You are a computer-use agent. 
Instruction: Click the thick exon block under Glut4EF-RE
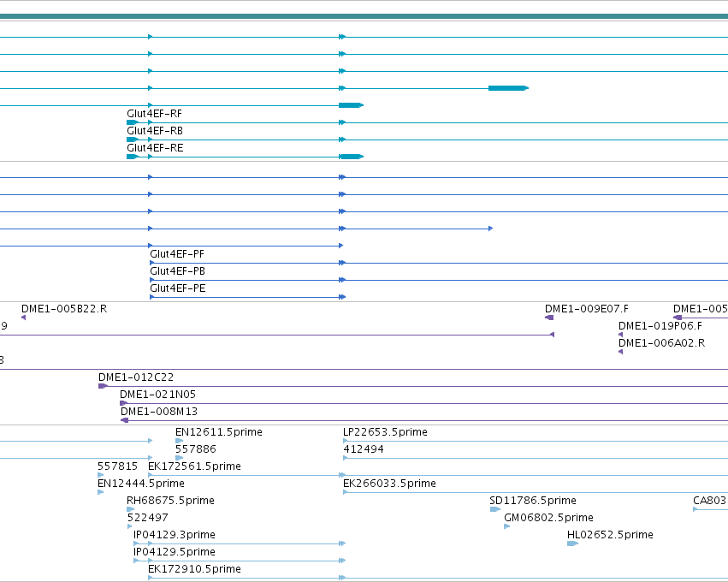351,157
